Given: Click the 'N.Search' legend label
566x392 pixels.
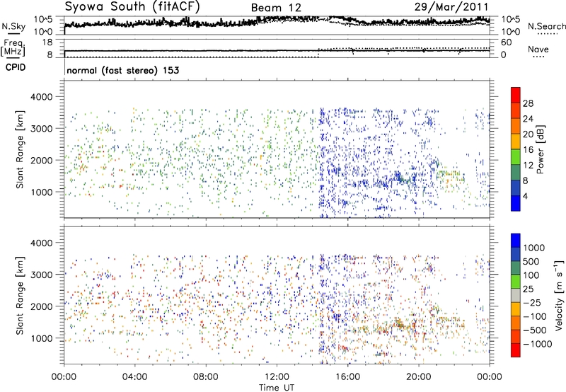Looking at the screenshot, I should point(546,26).
